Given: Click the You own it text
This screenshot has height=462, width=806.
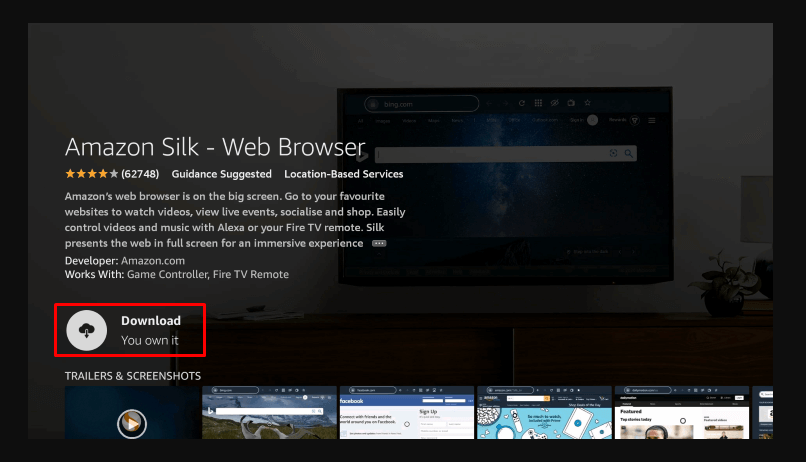Looking at the screenshot, I should click(x=150, y=340).
